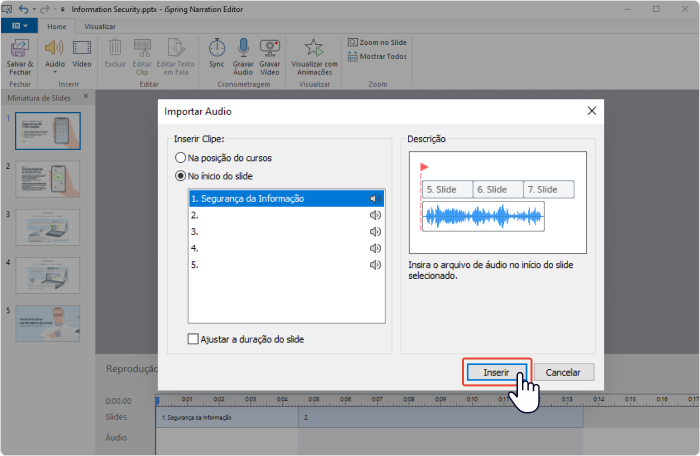Open the quick access toolbar customize arrow

62,9
